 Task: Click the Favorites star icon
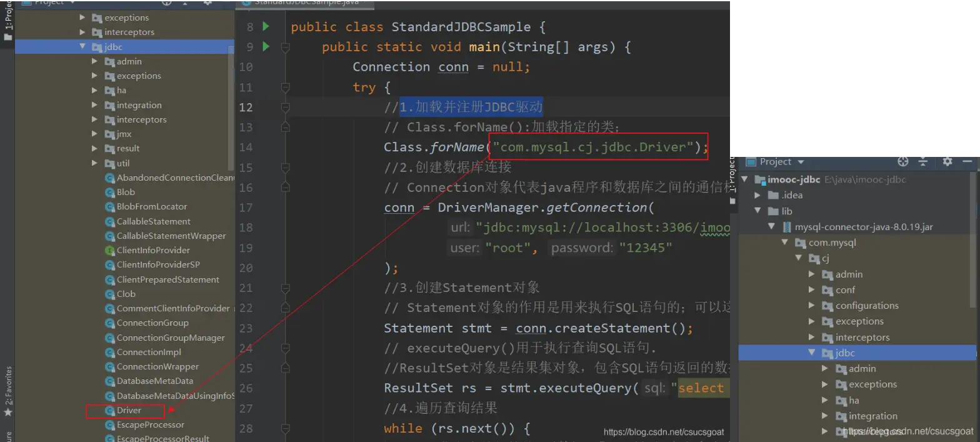tap(8, 413)
